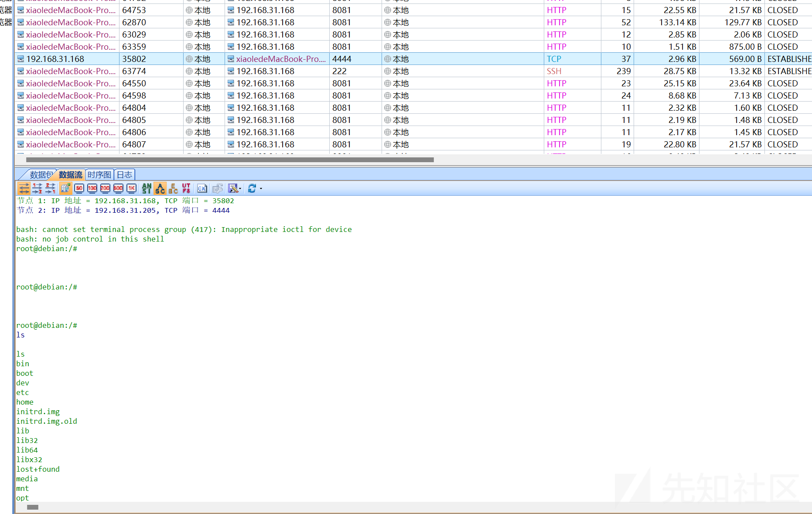Viewport: 812px width, 514px height.
Task: Select the row with source port 64807
Action: tap(413, 144)
